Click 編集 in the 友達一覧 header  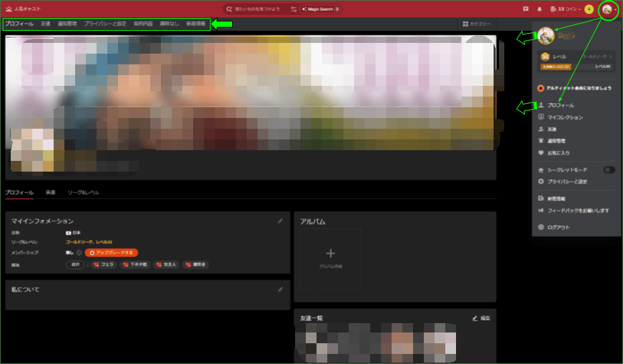pyautogui.click(x=481, y=318)
